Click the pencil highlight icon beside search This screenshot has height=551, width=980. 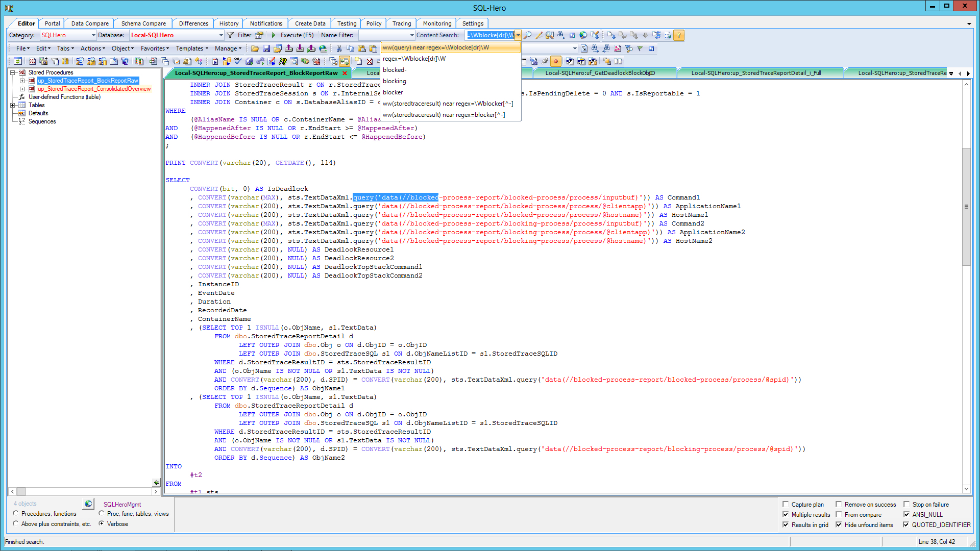538,35
